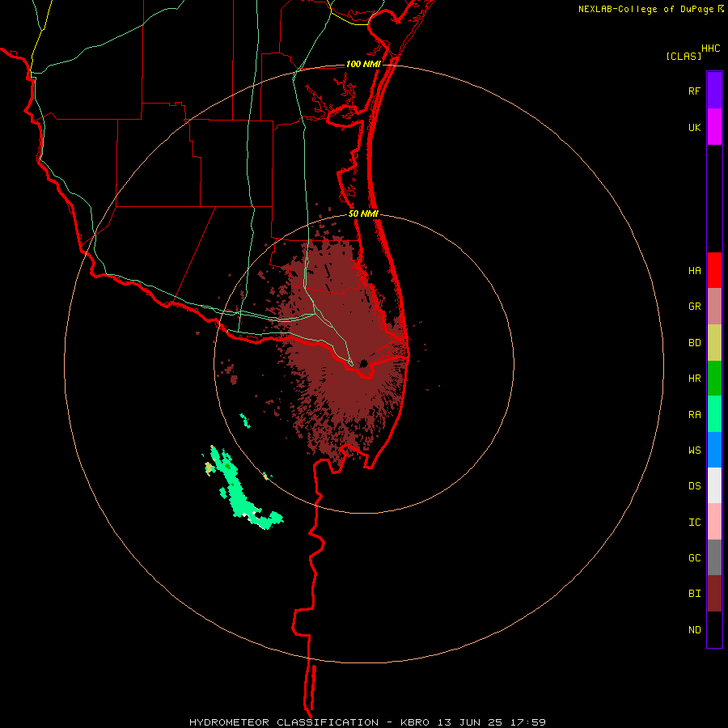This screenshot has width=728, height=728.
Task: Click the UK magenta legend swatch
Action: click(x=714, y=127)
